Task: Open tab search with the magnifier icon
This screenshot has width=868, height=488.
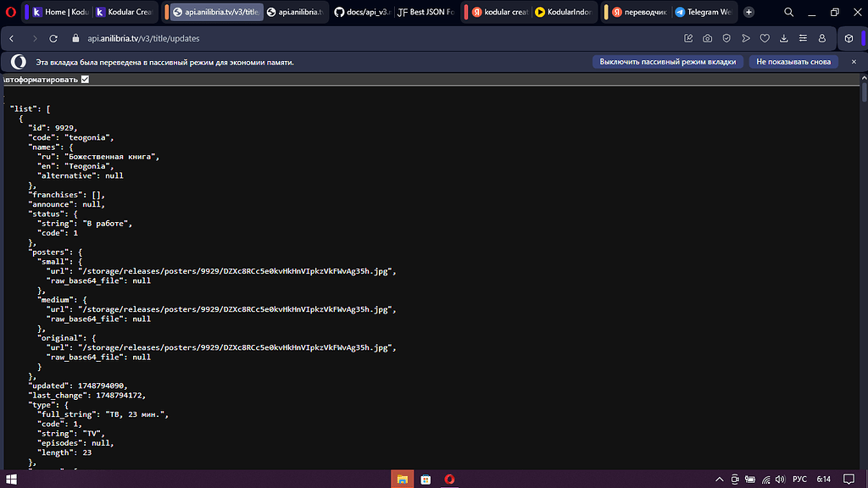Action: click(x=788, y=12)
